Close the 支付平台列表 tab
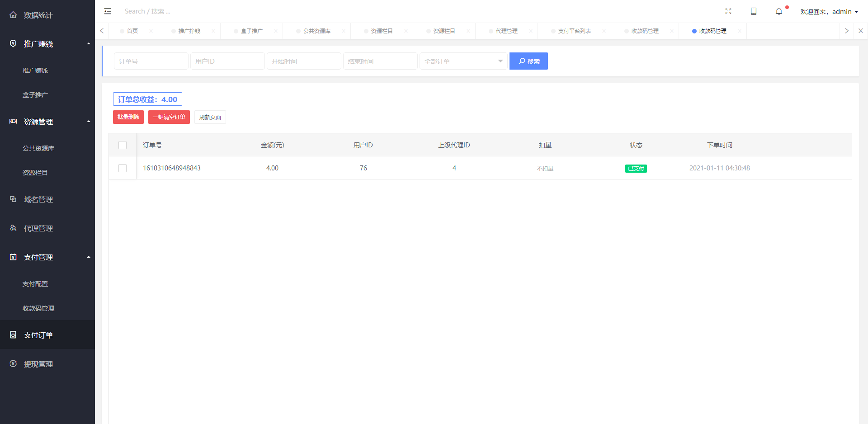This screenshot has width=868, height=424. pyautogui.click(x=604, y=31)
